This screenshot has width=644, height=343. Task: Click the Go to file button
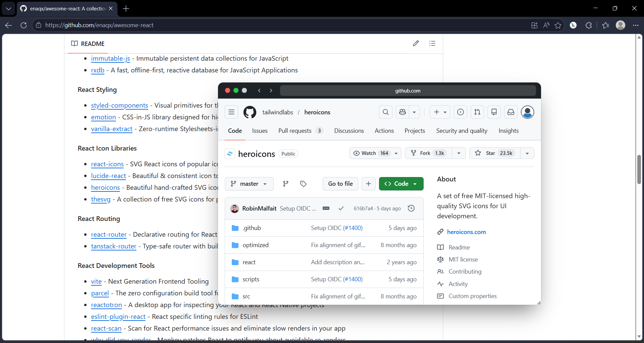tap(340, 184)
